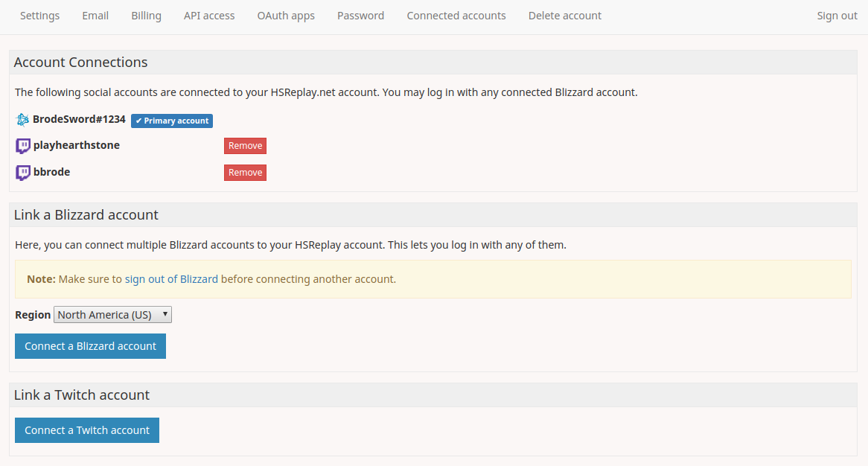The height and width of the screenshot is (466, 868).
Task: Switch to the Billing tab
Action: 146,16
